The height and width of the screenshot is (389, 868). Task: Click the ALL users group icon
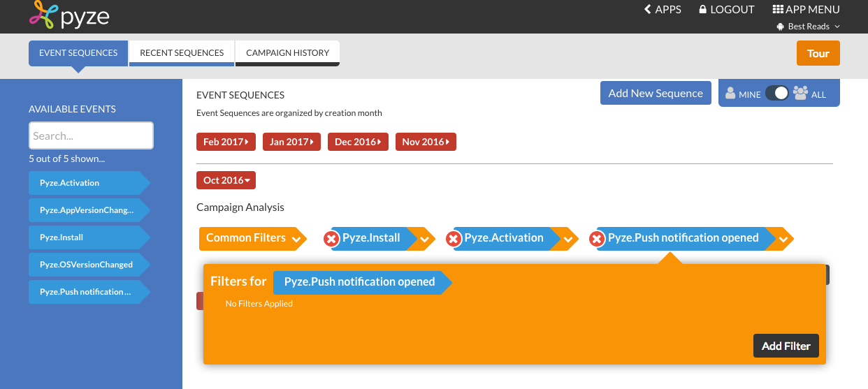coord(801,93)
